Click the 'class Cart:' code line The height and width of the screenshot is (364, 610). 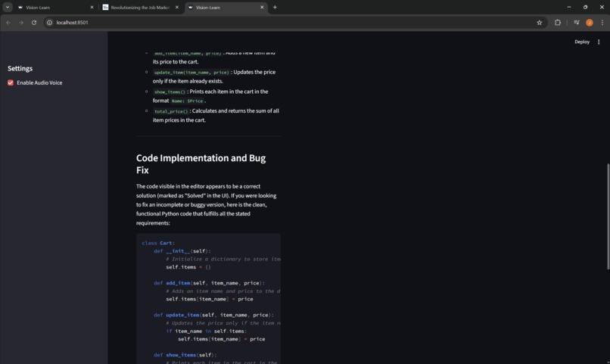pyautogui.click(x=158, y=243)
